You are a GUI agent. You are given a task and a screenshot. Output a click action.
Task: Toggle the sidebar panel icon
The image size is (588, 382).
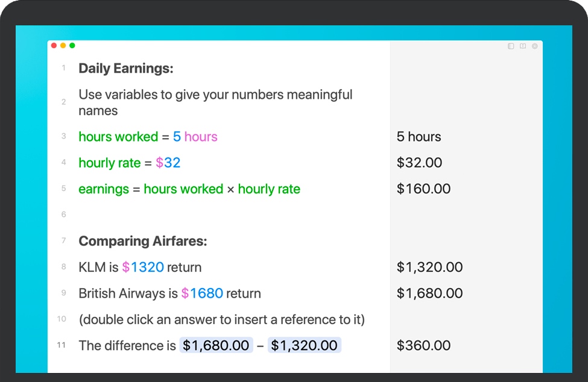click(x=511, y=46)
